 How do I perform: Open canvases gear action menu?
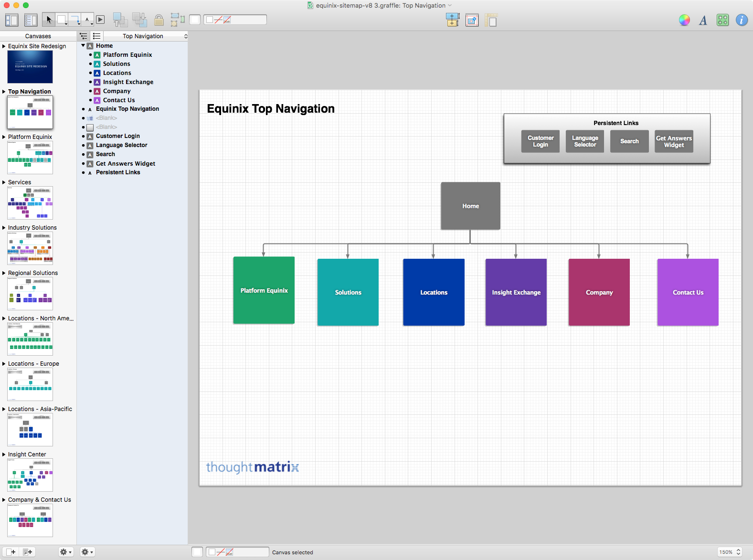tap(65, 552)
